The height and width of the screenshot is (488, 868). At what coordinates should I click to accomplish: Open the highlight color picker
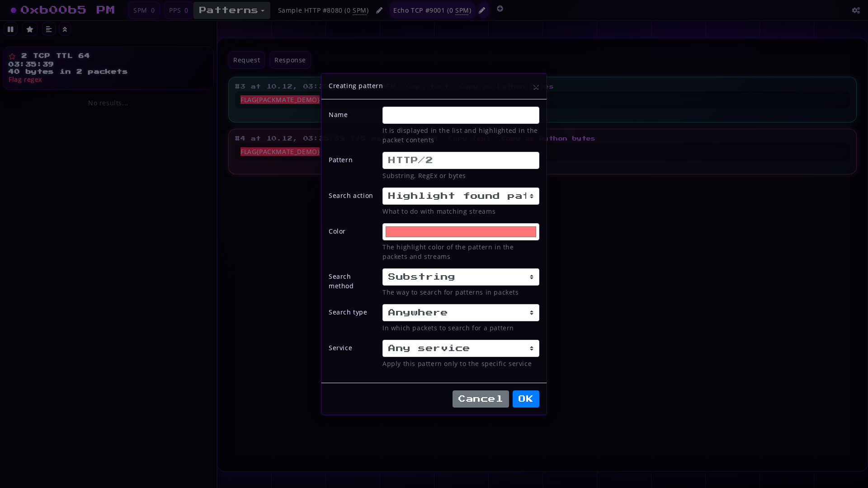(x=460, y=231)
